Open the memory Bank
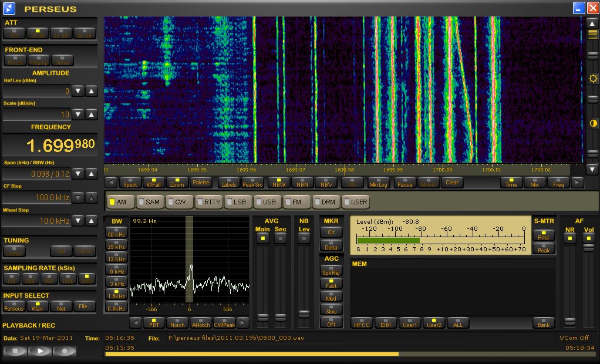This screenshot has width=600, height=364. (x=544, y=323)
